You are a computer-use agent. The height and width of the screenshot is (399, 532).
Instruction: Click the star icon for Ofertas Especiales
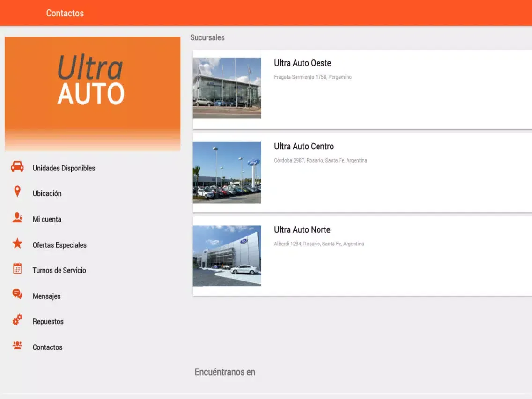coord(17,243)
